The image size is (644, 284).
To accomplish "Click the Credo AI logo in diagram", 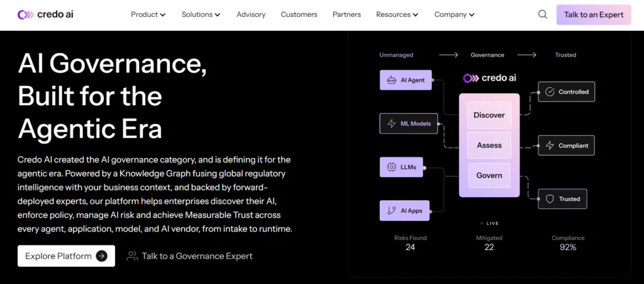I will 489,78.
